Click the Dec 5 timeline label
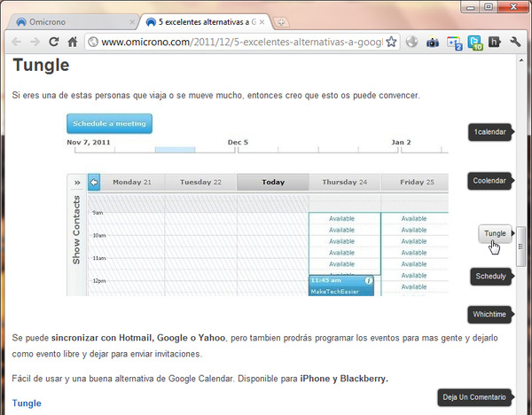This screenshot has width=532, height=415. tap(238, 142)
